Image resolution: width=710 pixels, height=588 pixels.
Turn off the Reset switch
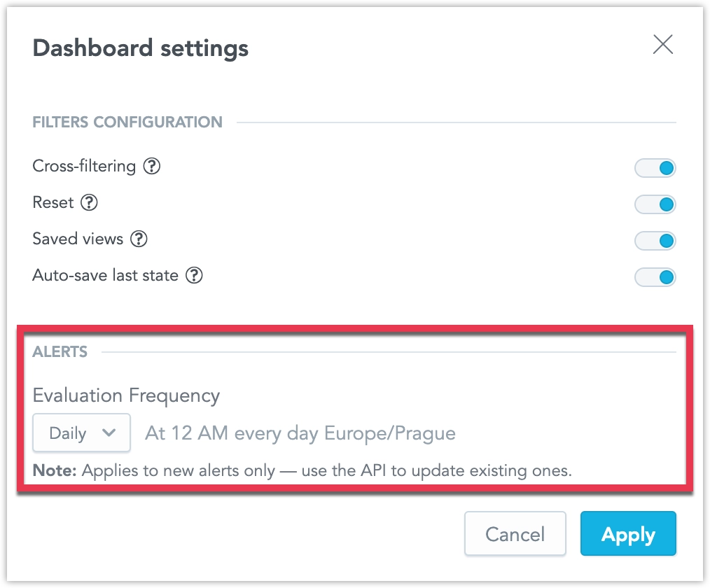655,204
